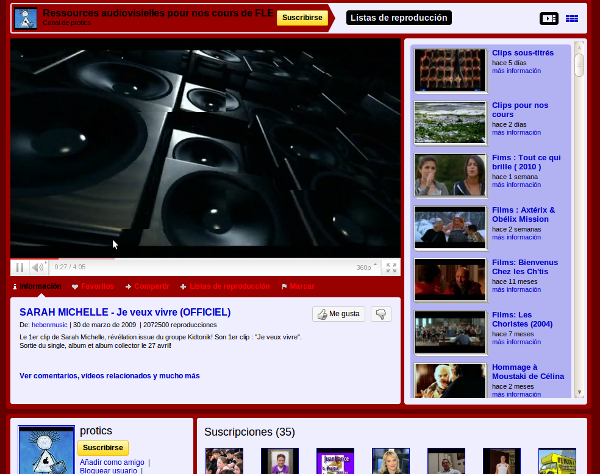Subscribe with the header Suscribirse button

302,18
